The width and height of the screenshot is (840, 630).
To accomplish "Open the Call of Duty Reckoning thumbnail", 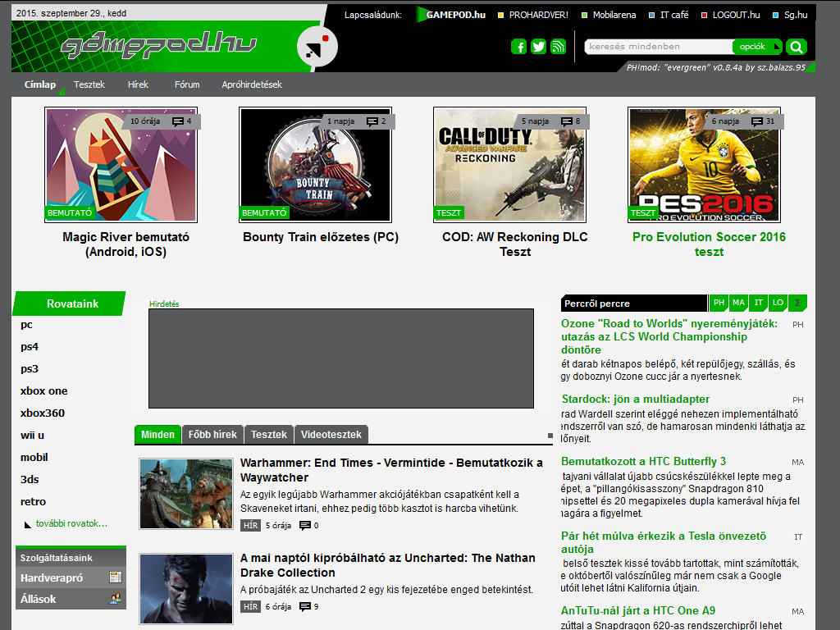I will click(510, 165).
